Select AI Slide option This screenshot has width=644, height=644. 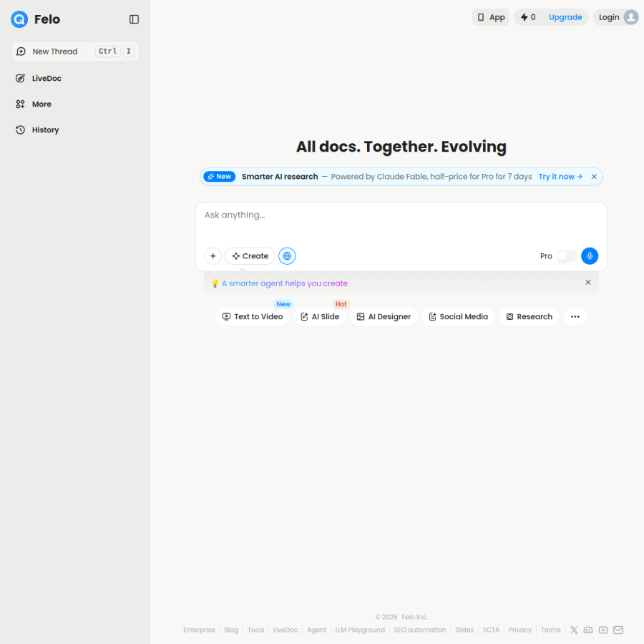(x=320, y=317)
